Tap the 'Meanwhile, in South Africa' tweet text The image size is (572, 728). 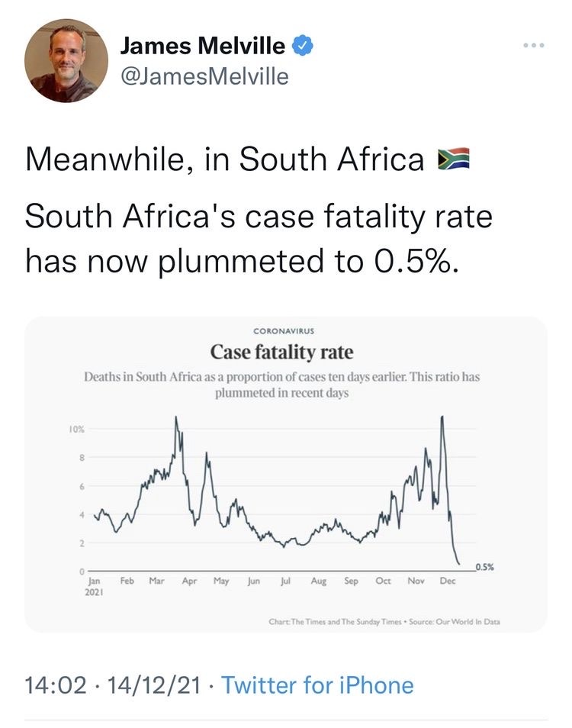point(225,159)
